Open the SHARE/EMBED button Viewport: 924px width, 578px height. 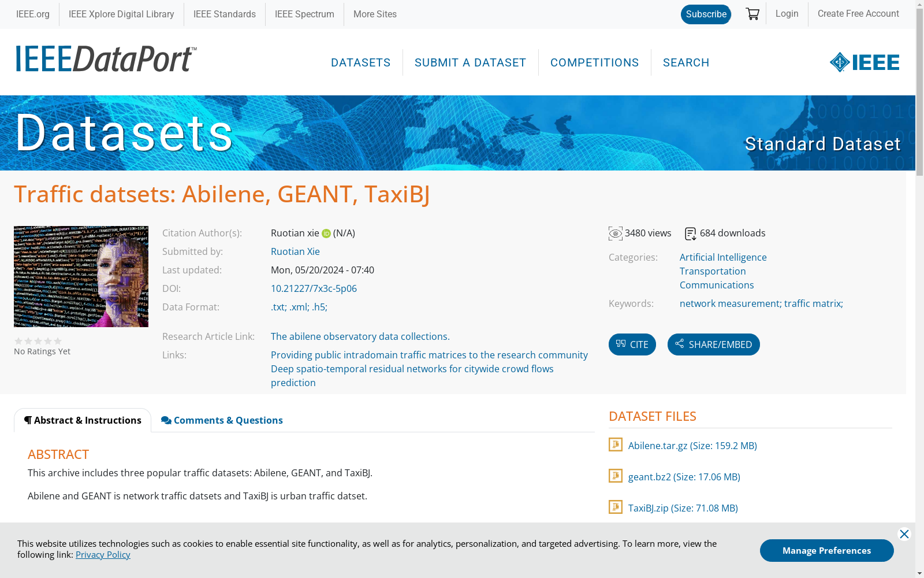(x=714, y=344)
